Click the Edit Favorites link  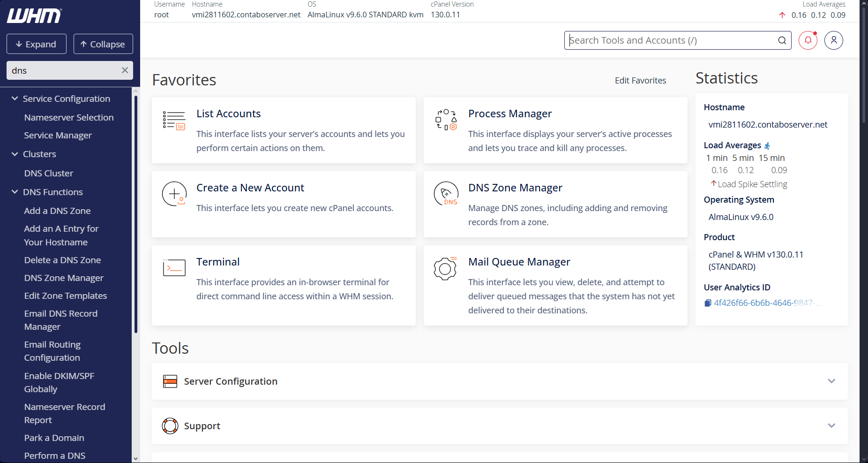click(x=640, y=80)
